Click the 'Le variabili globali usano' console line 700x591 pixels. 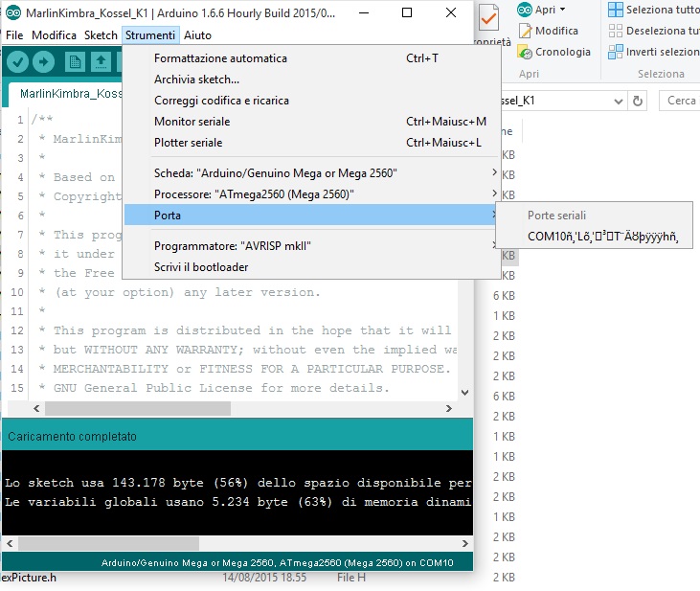(x=237, y=502)
